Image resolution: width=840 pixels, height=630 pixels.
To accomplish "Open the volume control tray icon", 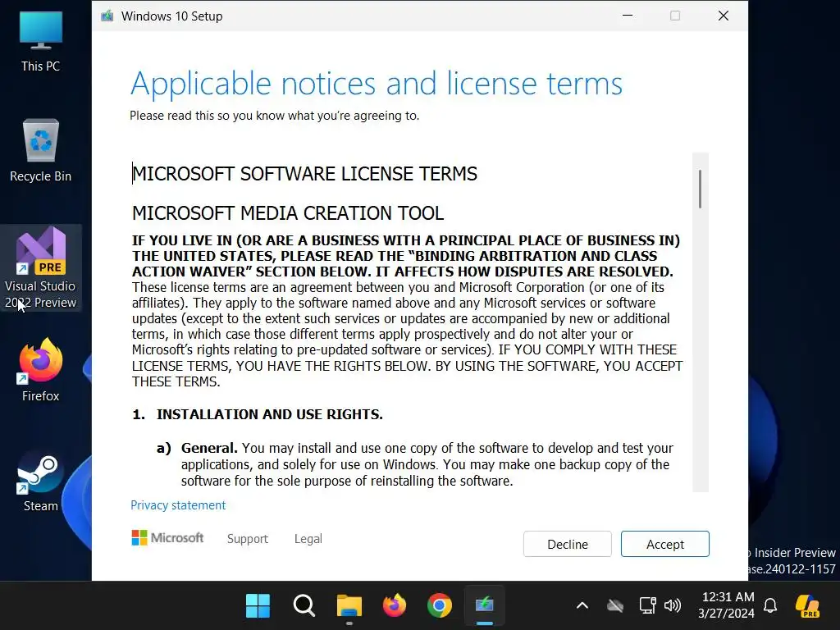I will click(673, 606).
